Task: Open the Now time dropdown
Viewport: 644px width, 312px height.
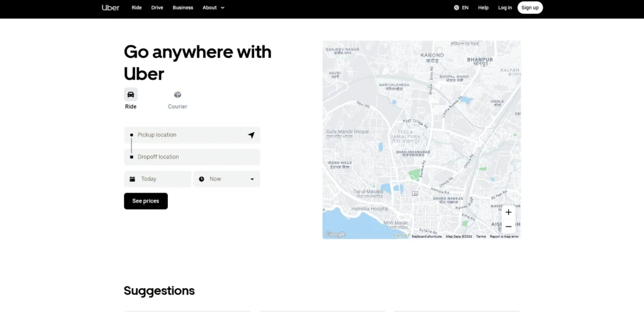Action: tap(252, 179)
